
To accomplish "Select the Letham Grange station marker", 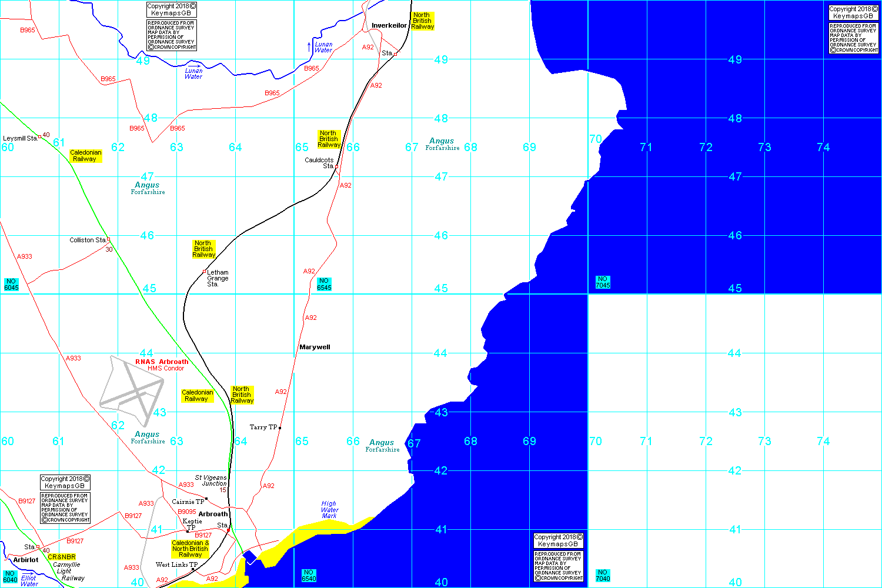I will click(x=204, y=272).
